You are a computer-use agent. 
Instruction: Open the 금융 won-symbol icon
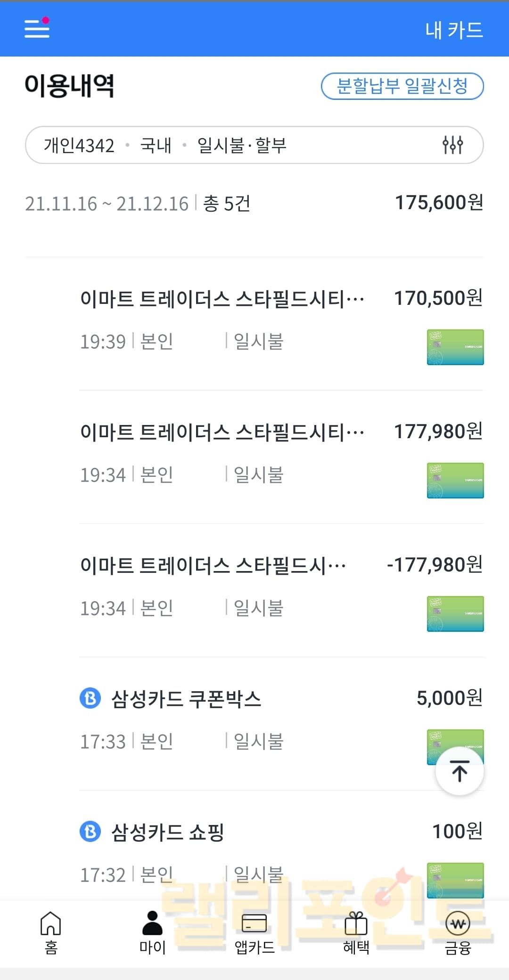pyautogui.click(x=458, y=923)
